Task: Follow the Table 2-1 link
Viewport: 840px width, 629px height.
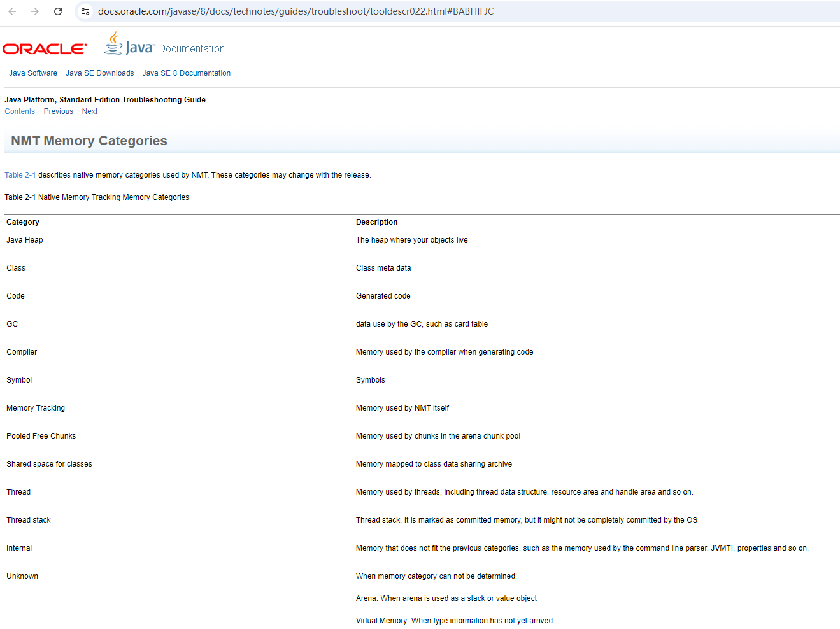Action: click(x=20, y=175)
